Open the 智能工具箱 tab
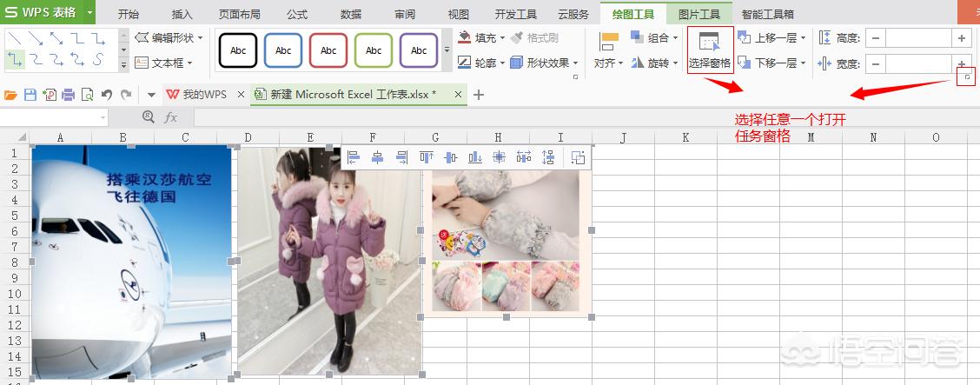Image resolution: width=980 pixels, height=385 pixels. 767,15
